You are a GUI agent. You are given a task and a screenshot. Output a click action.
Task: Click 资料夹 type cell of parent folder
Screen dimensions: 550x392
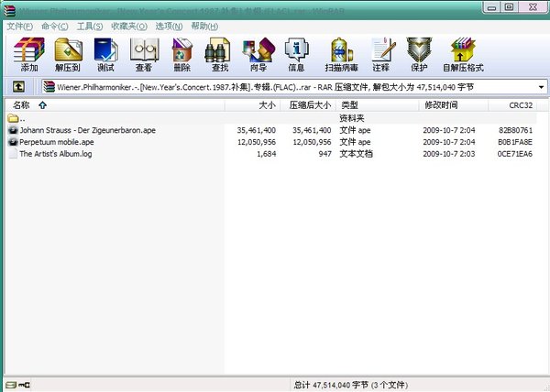pyautogui.click(x=352, y=118)
